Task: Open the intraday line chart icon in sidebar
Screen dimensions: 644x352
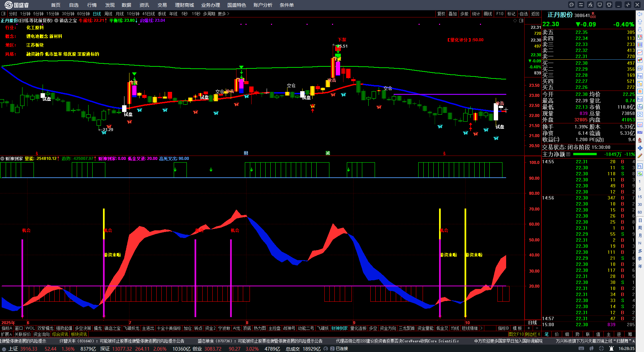Action: click(x=640, y=53)
